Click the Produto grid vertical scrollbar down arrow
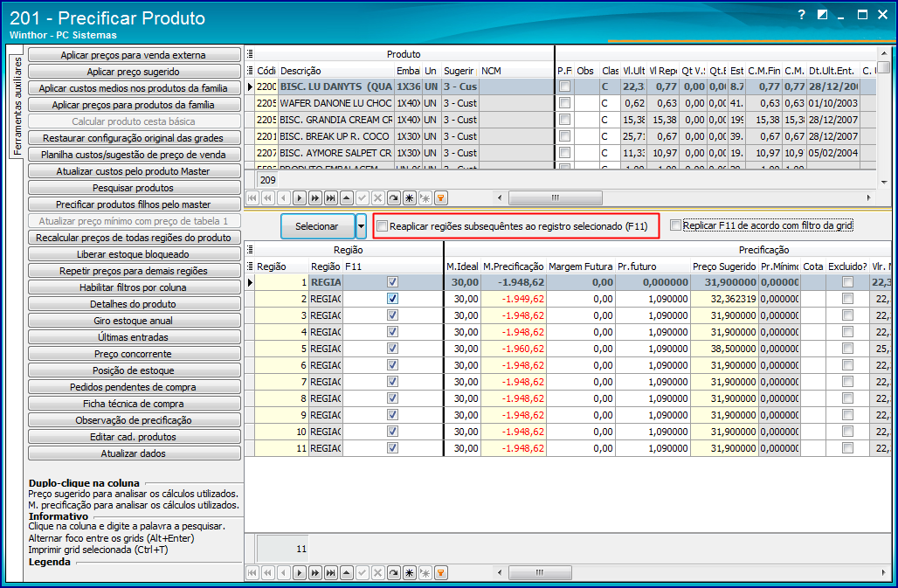The image size is (898, 588). click(884, 182)
